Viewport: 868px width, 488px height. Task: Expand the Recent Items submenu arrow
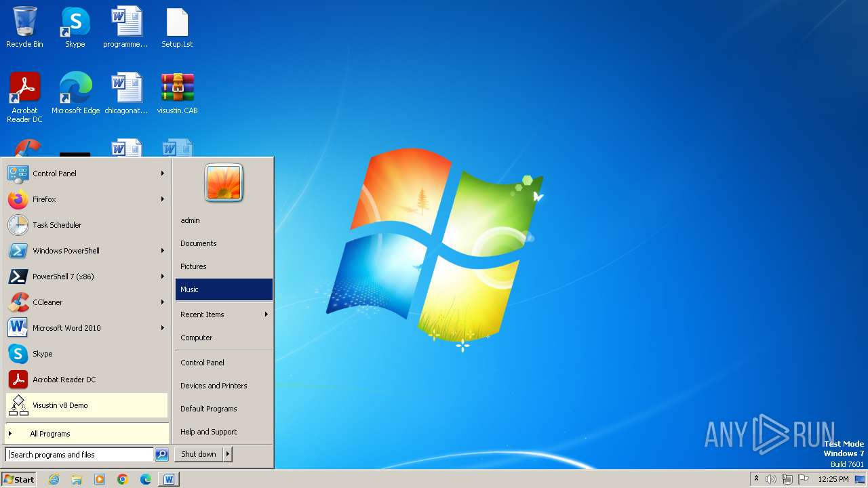pos(267,314)
